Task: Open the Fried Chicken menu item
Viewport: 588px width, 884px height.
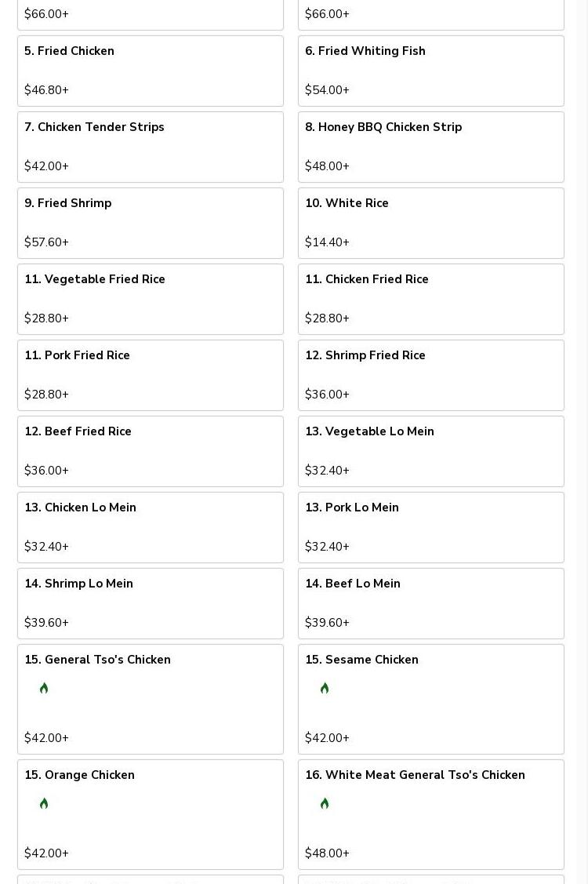Action: [x=151, y=71]
